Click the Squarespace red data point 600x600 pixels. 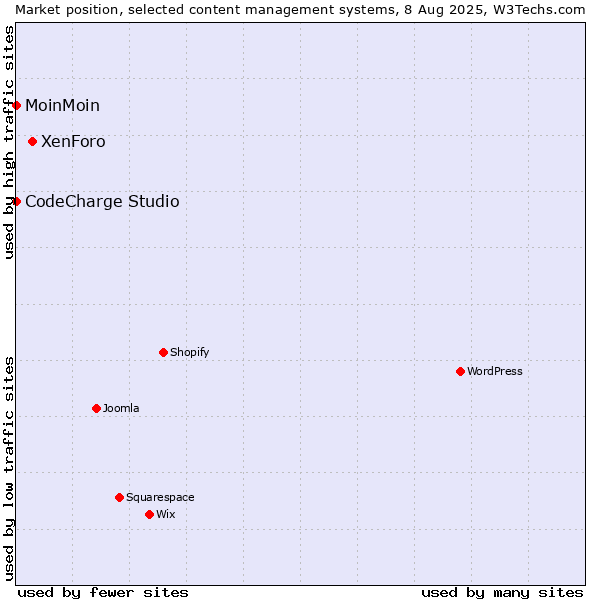pyautogui.click(x=119, y=497)
